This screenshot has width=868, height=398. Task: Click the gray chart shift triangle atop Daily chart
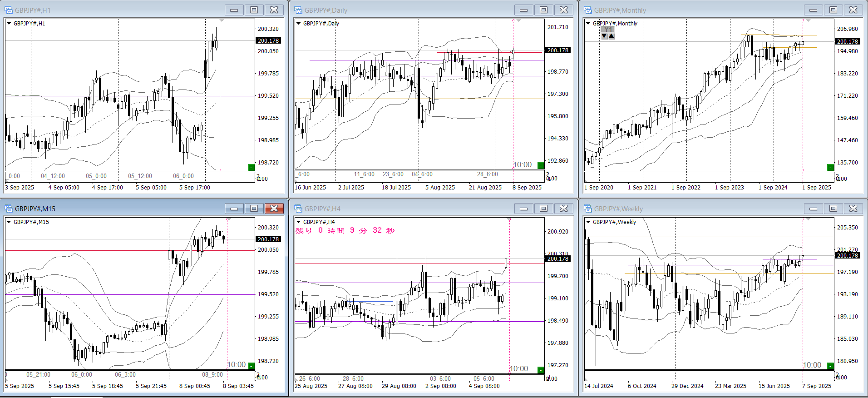pyautogui.click(x=518, y=20)
